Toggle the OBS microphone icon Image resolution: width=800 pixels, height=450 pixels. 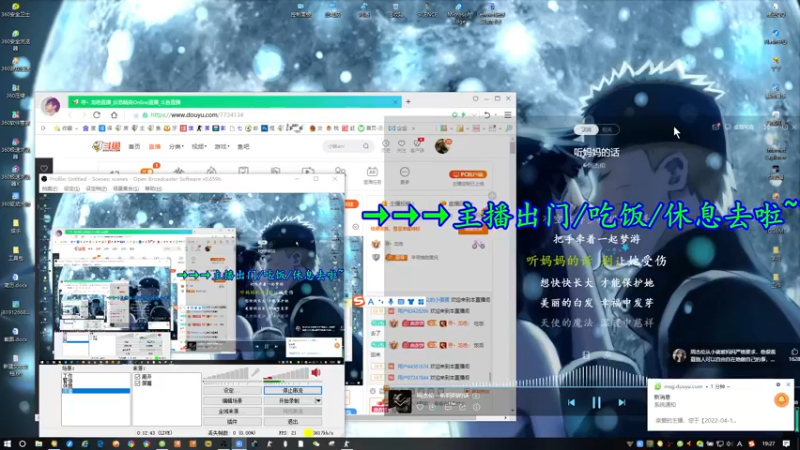pyautogui.click(x=255, y=373)
